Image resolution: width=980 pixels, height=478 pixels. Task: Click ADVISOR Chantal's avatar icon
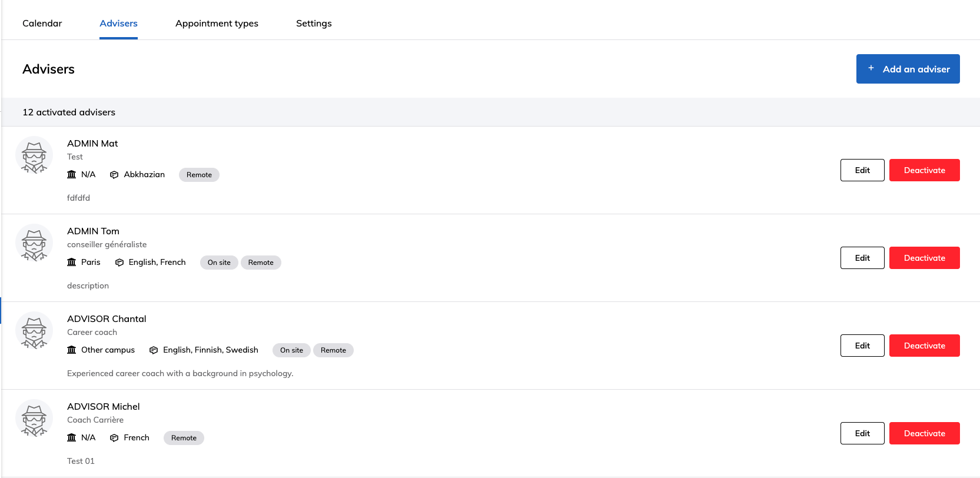34,330
